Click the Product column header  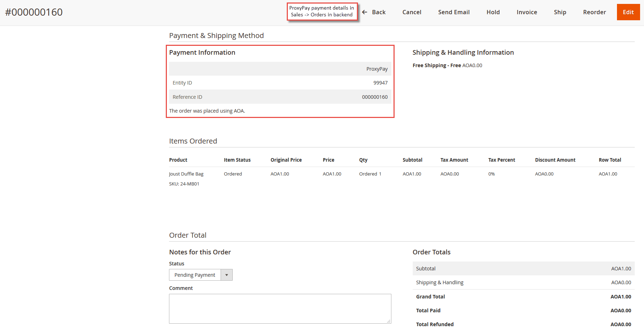coord(178,160)
